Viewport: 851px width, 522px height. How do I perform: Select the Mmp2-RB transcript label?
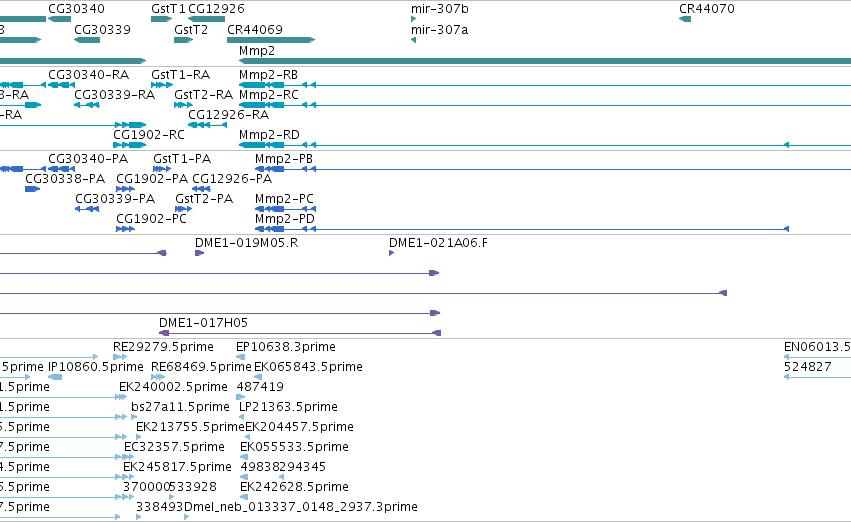click(268, 74)
